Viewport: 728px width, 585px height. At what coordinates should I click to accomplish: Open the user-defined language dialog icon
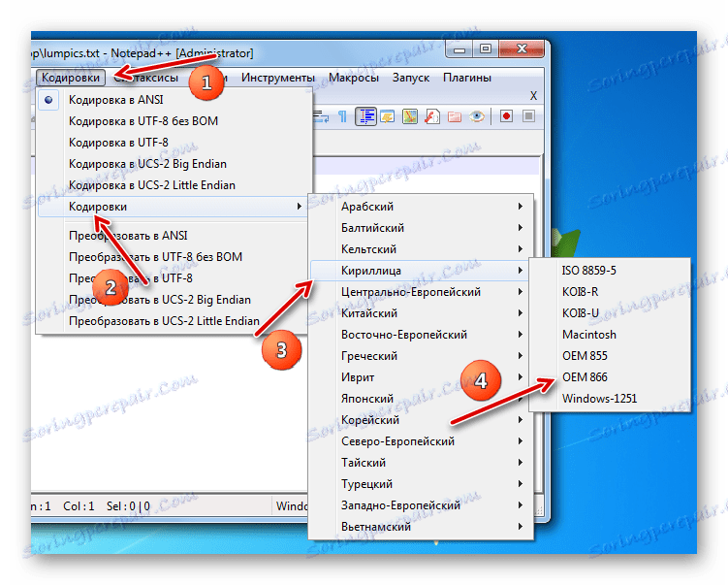coord(387,116)
